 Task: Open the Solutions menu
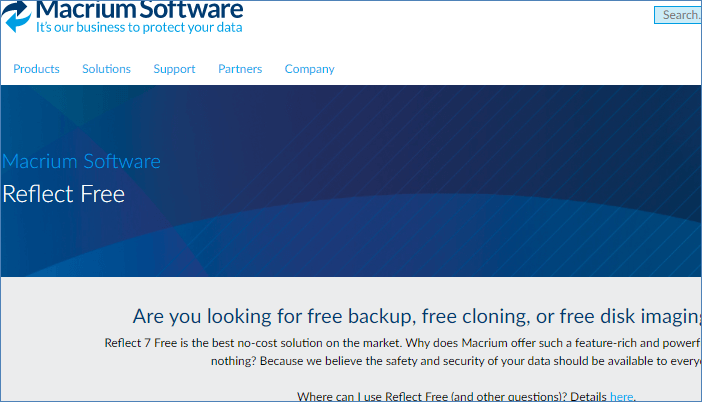(x=106, y=69)
